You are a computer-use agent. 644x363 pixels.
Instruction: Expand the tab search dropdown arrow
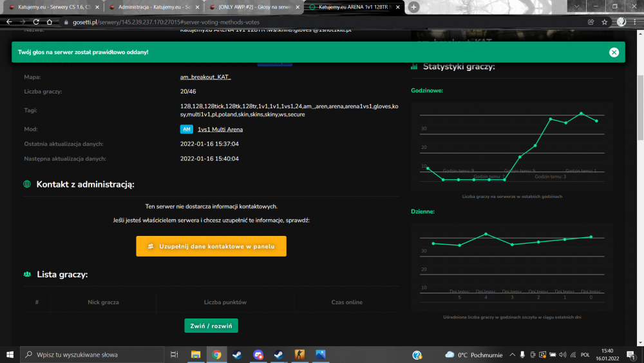coord(576,6)
